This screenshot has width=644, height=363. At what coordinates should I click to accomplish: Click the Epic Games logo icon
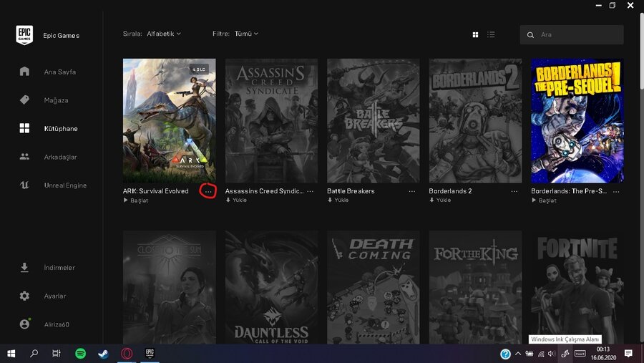click(24, 35)
